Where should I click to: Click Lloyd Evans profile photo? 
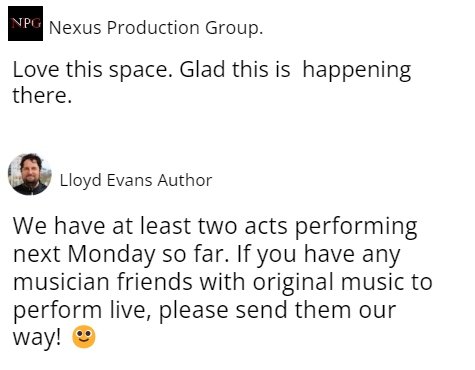(x=30, y=174)
